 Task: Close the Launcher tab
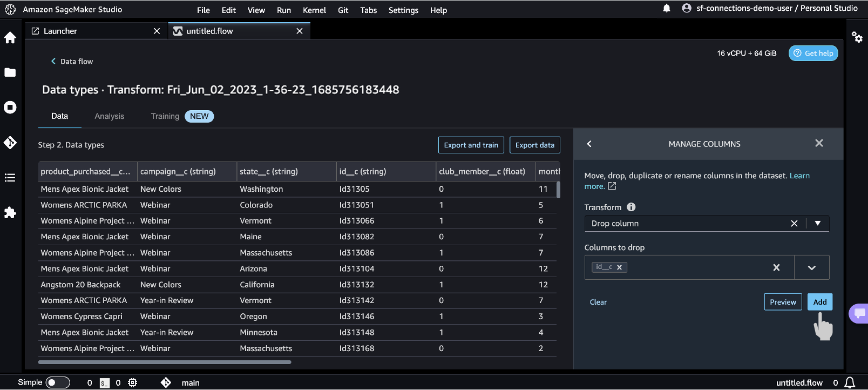157,31
